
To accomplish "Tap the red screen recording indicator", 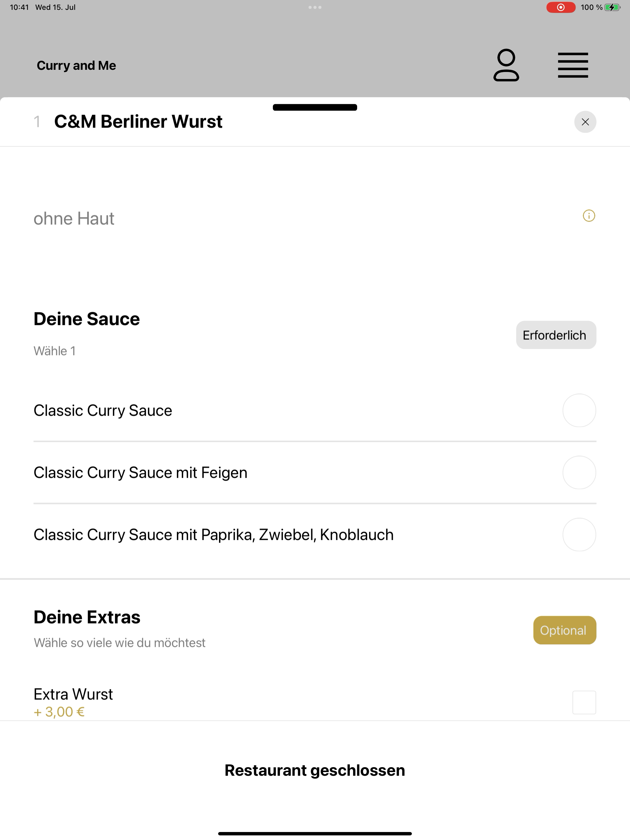I will [560, 7].
